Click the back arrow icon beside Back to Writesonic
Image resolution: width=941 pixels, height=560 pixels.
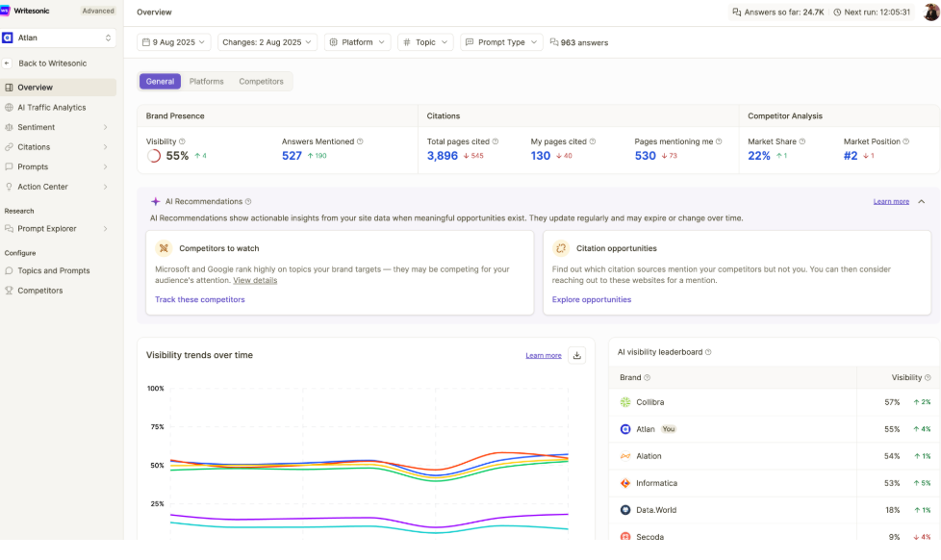[x=7, y=63]
